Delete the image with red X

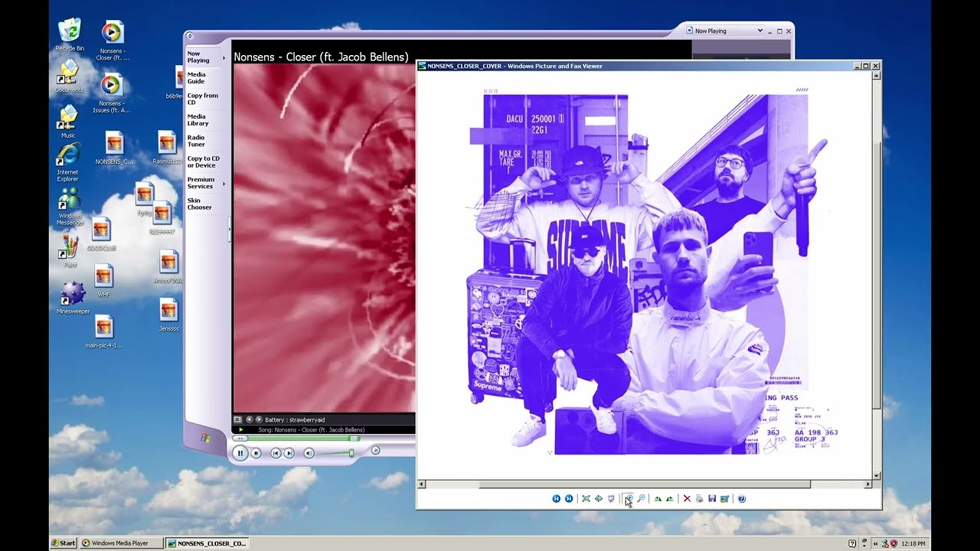click(687, 498)
